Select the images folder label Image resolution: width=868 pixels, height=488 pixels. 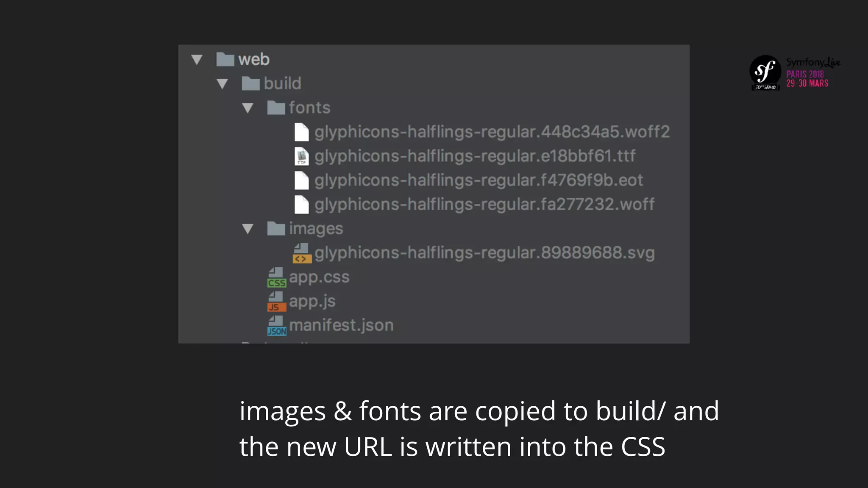click(x=316, y=229)
